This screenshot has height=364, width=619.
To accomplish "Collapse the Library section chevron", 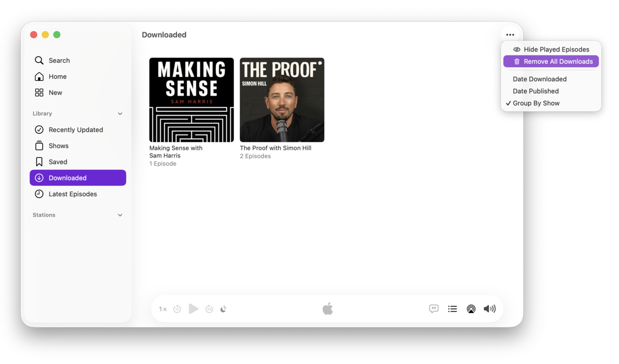I will (x=120, y=114).
